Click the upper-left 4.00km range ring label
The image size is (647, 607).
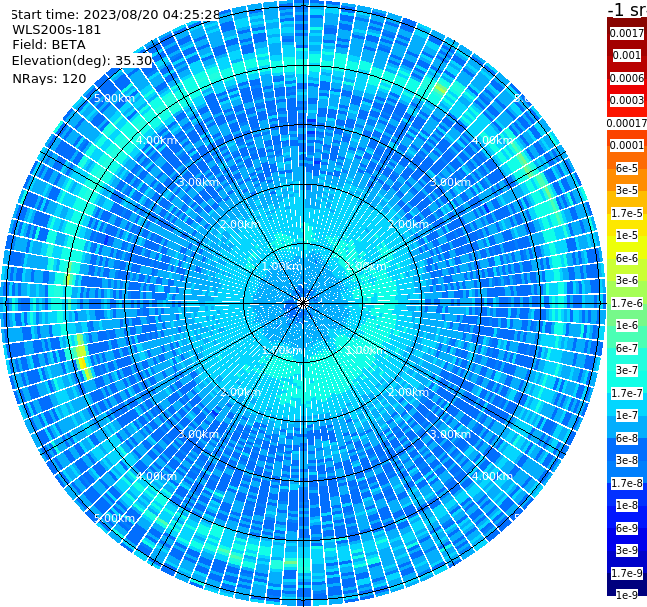click(x=156, y=140)
